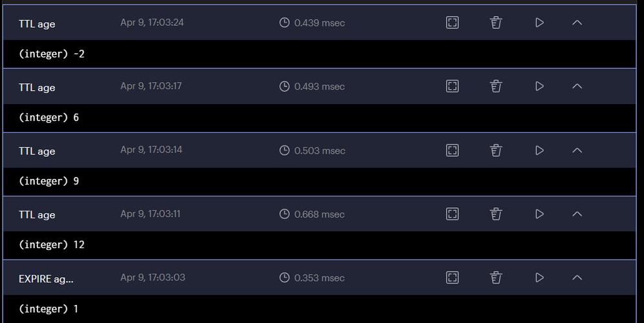
Task: Re-run the EXPIRE command
Action: tap(539, 277)
